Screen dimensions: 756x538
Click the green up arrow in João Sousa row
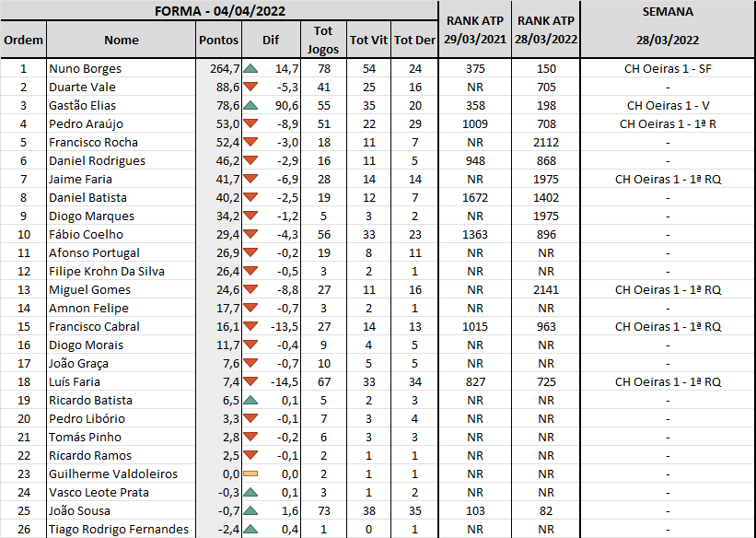tap(250, 510)
